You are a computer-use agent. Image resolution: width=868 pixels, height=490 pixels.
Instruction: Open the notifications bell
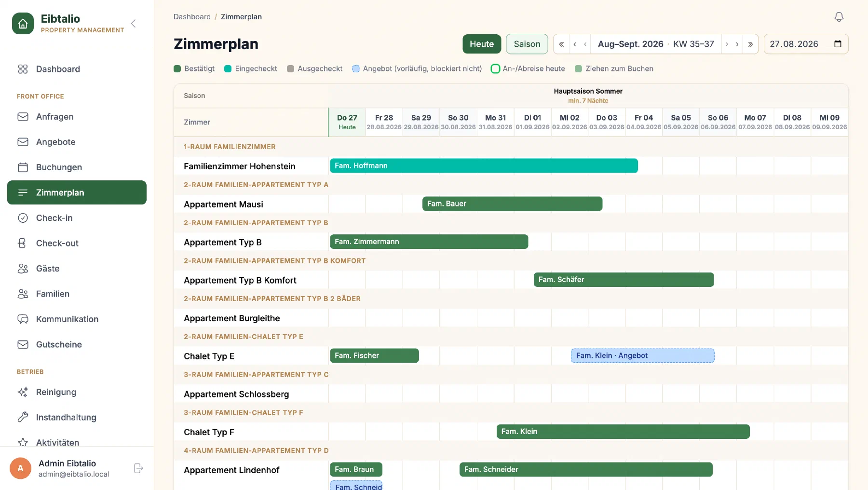[x=839, y=17]
